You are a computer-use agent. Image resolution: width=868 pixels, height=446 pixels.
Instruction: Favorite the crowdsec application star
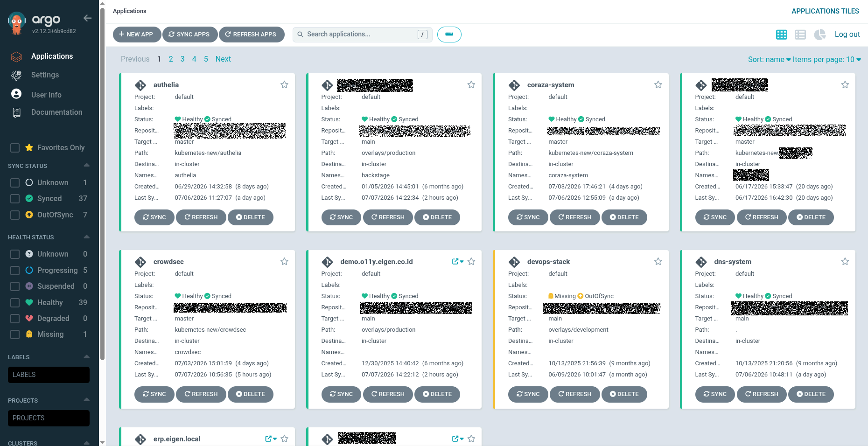284,262
